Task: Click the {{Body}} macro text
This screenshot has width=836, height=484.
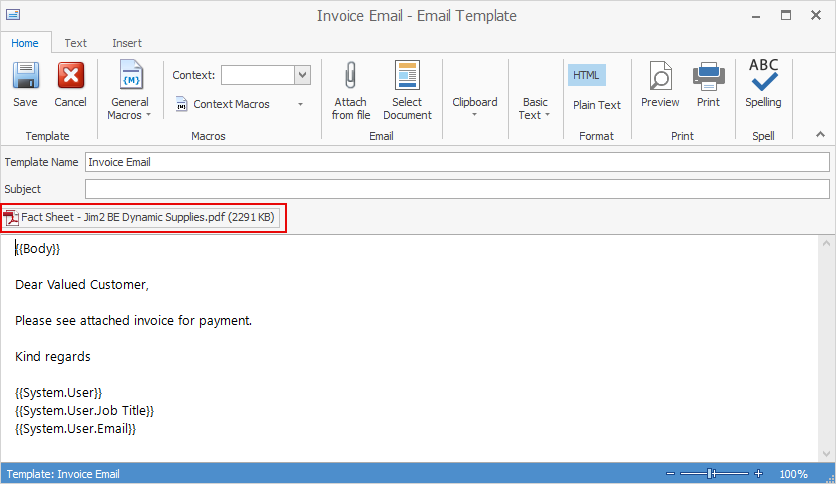Action: pos(37,248)
